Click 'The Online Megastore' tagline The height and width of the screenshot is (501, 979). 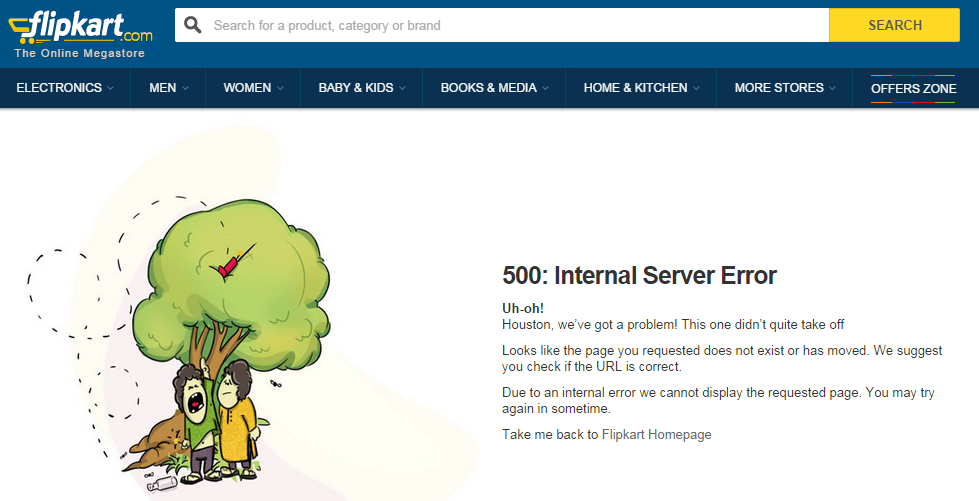(x=79, y=54)
